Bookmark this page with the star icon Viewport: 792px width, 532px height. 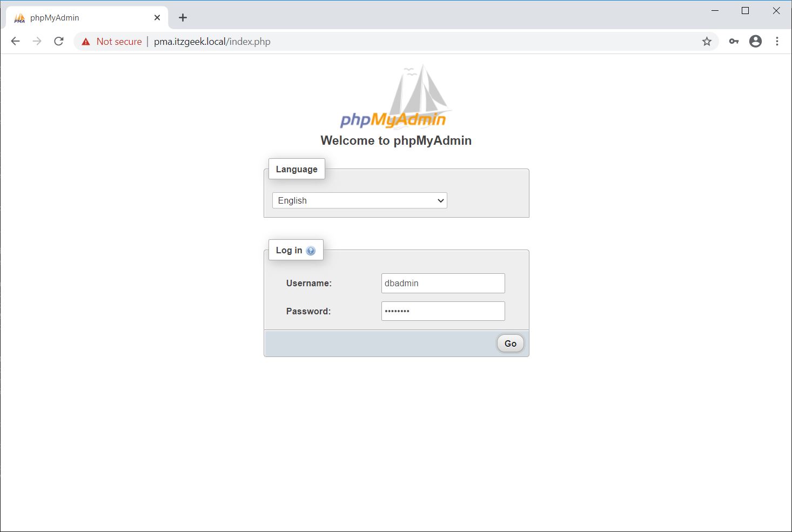click(x=707, y=42)
